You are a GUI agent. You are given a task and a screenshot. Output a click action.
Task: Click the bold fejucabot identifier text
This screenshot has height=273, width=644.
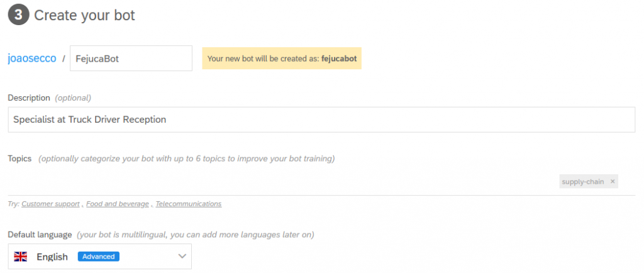coord(338,58)
